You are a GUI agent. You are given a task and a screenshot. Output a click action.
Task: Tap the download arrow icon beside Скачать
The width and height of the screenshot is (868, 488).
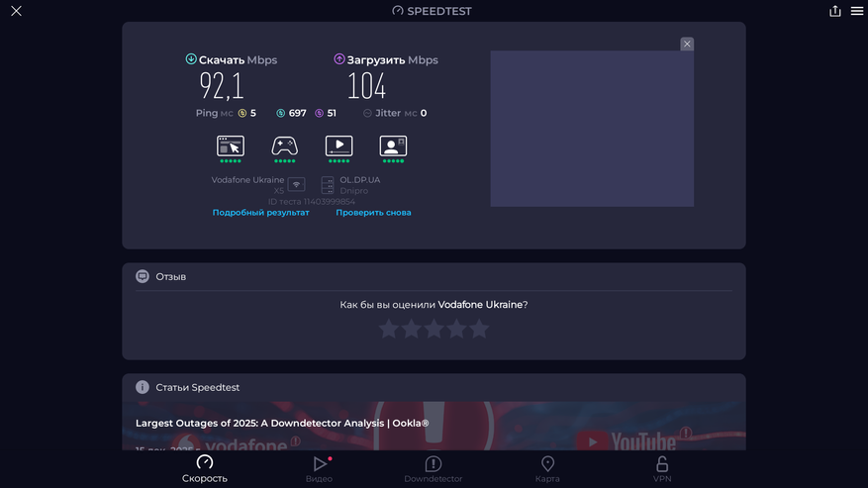(x=191, y=58)
